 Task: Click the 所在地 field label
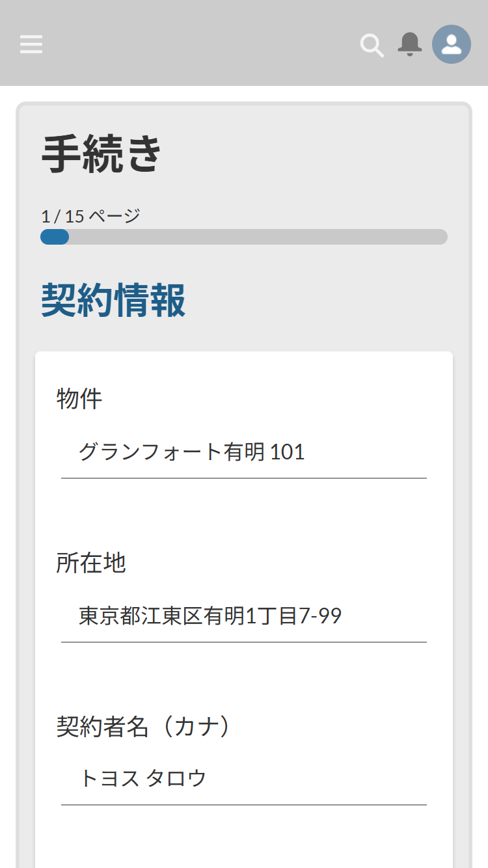click(x=91, y=563)
